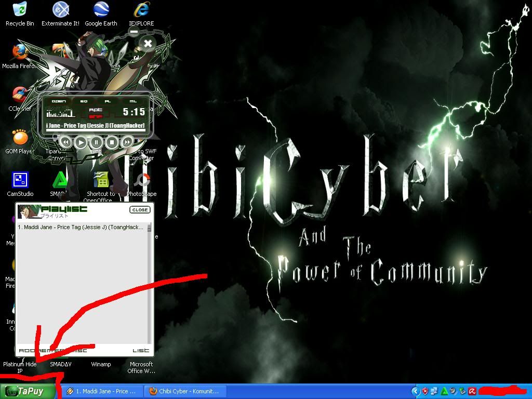Image resolution: width=532 pixels, height=399 pixels.
Task: Expand hidden system tray icons
Action: pos(415,391)
